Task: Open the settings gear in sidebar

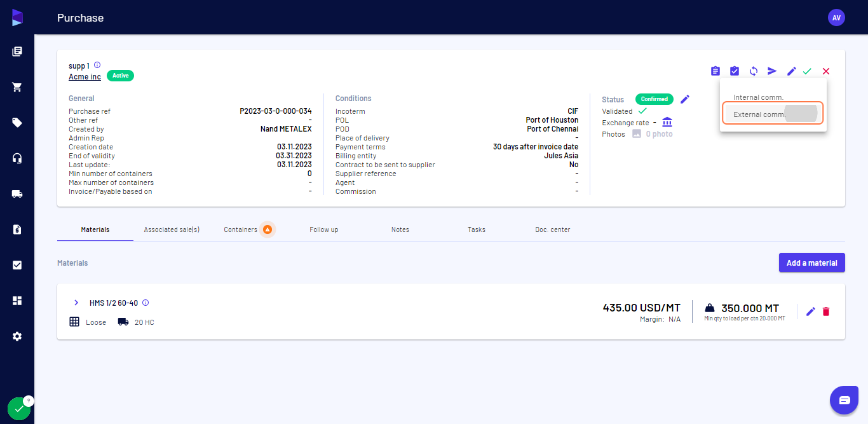Action: coord(17,336)
